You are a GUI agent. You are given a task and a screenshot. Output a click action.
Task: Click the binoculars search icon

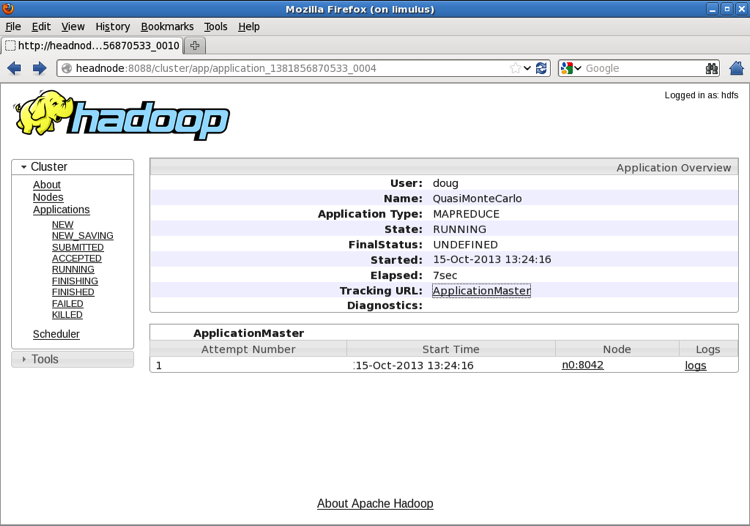(x=711, y=68)
